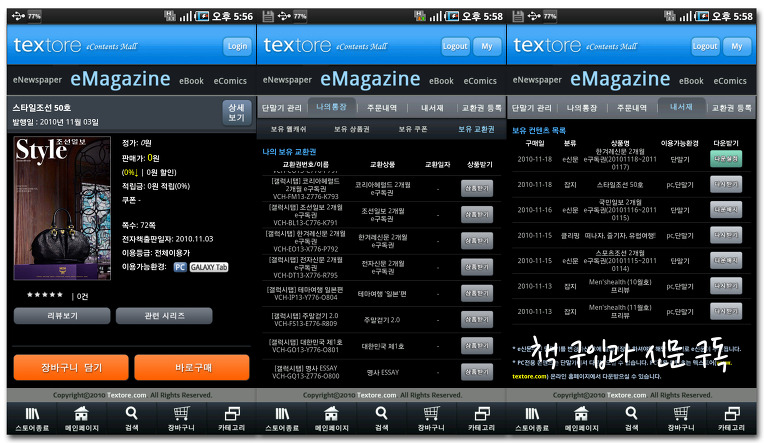The image size is (764, 443).
Task: Tap the search magnifier icon in first screen's bottom bar
Action: tap(131, 414)
